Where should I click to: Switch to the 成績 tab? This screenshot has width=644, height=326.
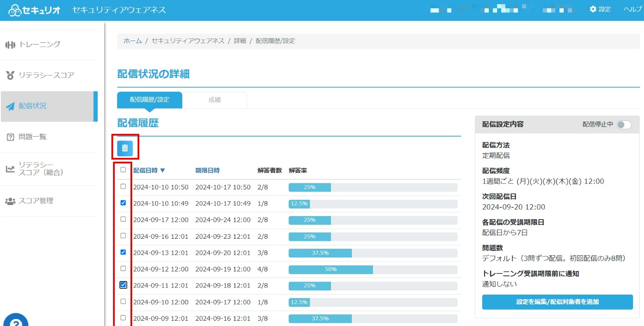215,100
